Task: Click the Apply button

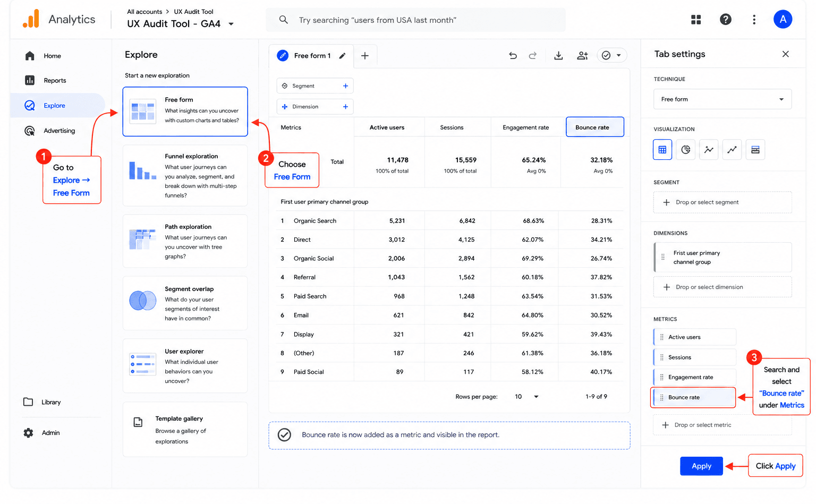Action: click(x=701, y=466)
